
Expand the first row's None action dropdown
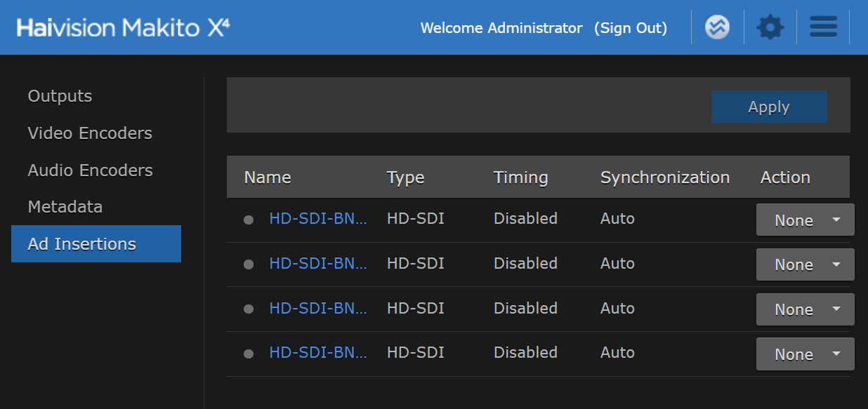(805, 220)
